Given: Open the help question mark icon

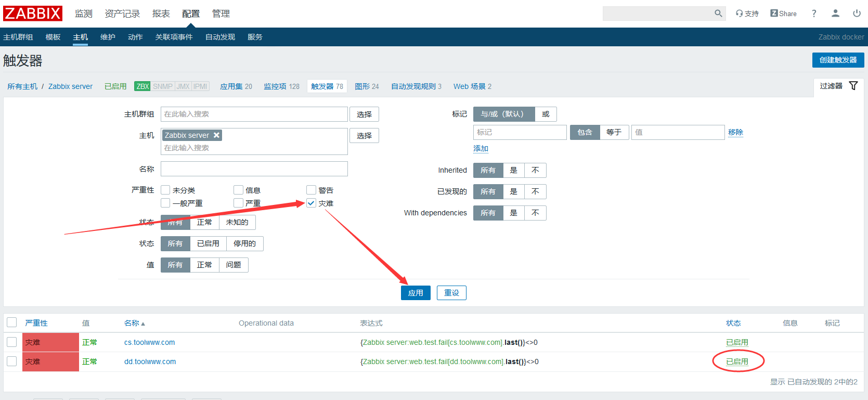Looking at the screenshot, I should (814, 14).
